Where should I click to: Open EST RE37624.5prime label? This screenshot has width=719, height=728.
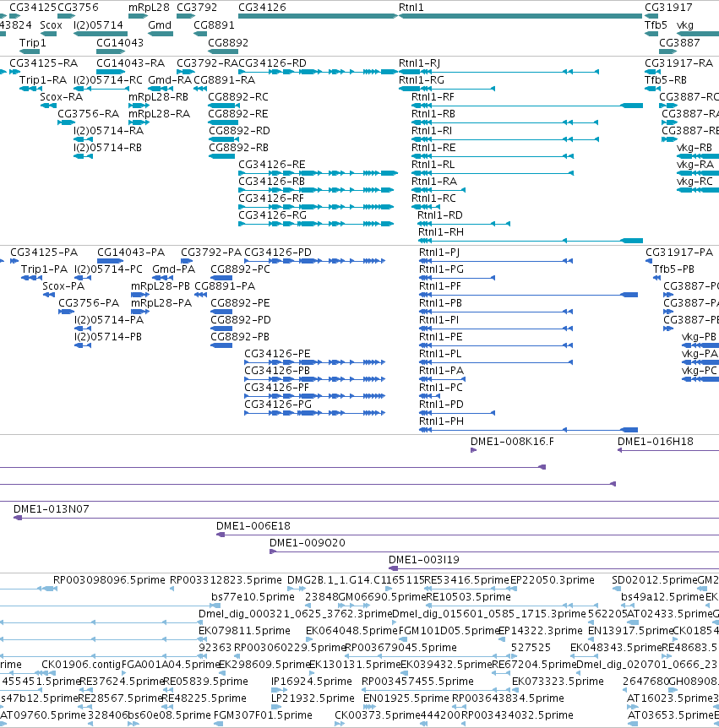(123, 682)
